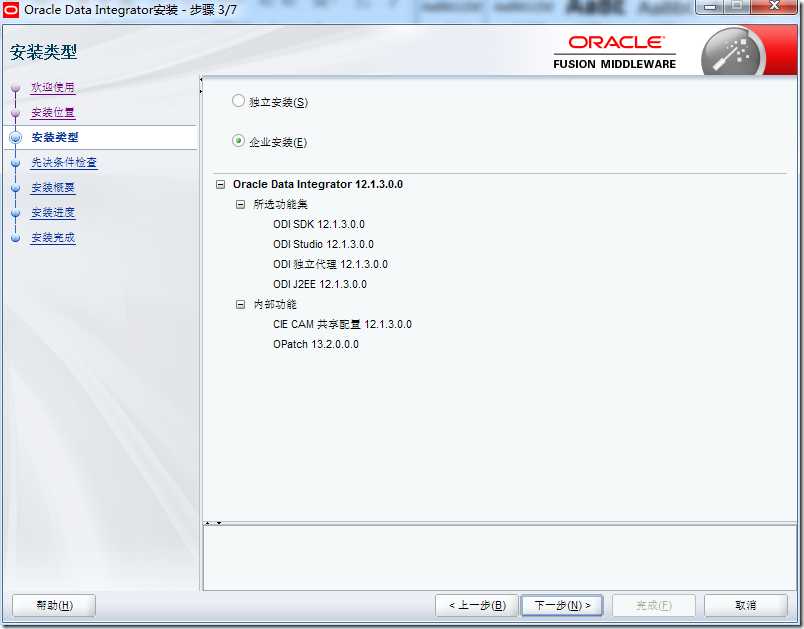
Task: Open the 先决条件检查 step link
Action: [x=64, y=163]
